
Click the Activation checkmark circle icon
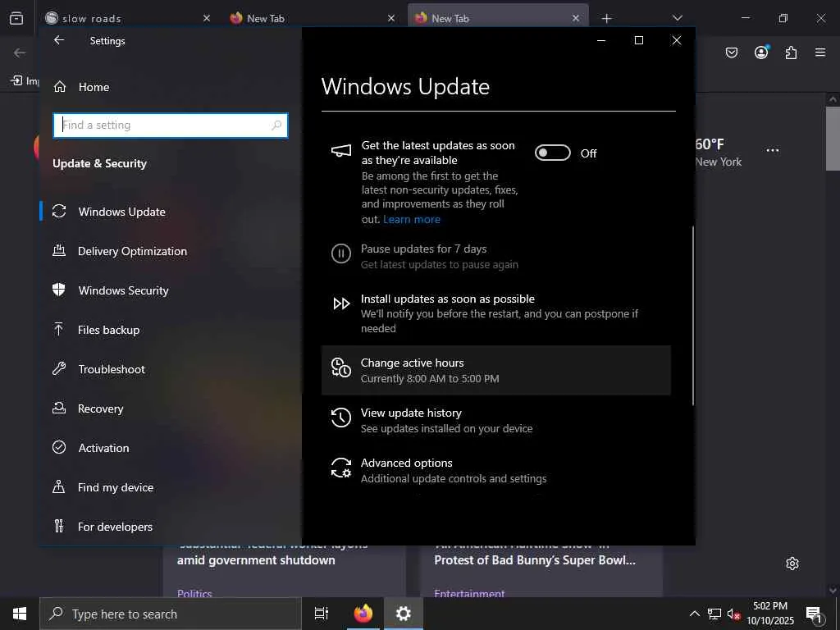click(59, 447)
